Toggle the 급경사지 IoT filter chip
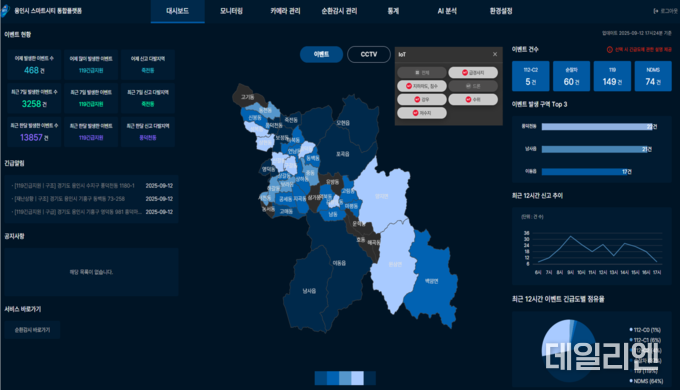The image size is (680, 390). [473, 72]
